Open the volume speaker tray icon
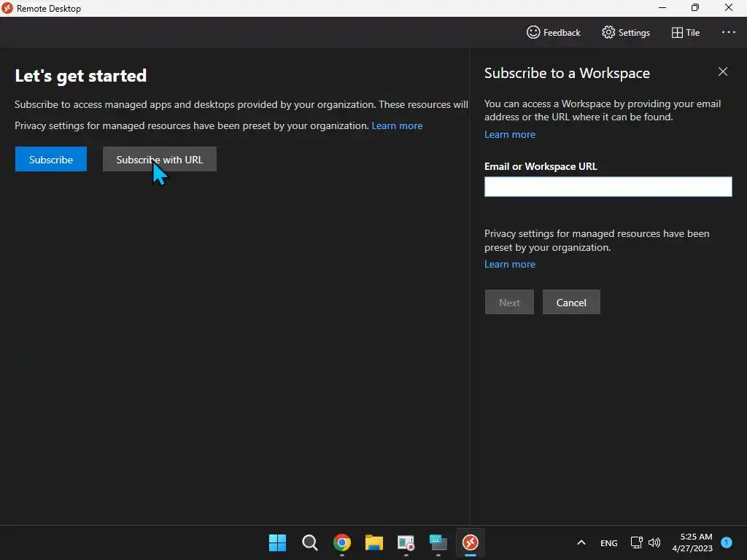Viewport: 747px width, 560px height. [x=654, y=542]
